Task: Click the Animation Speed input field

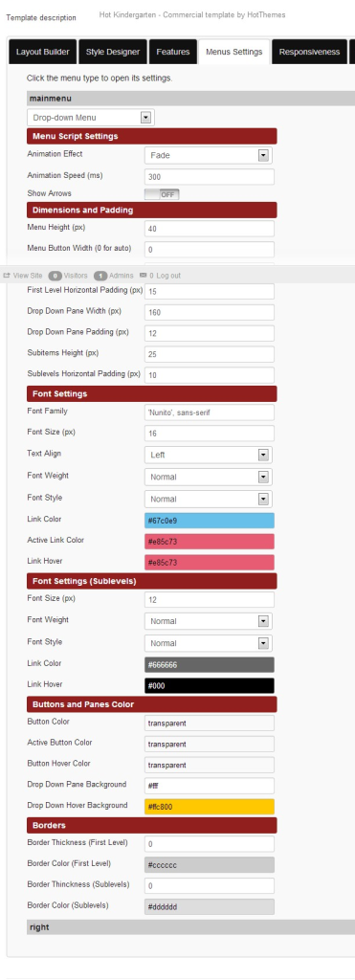Action: [209, 177]
